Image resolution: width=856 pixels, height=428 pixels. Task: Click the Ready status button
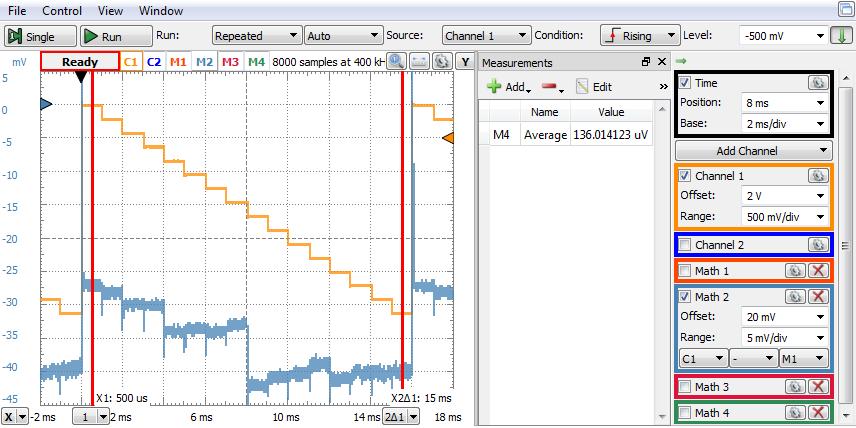[x=80, y=62]
